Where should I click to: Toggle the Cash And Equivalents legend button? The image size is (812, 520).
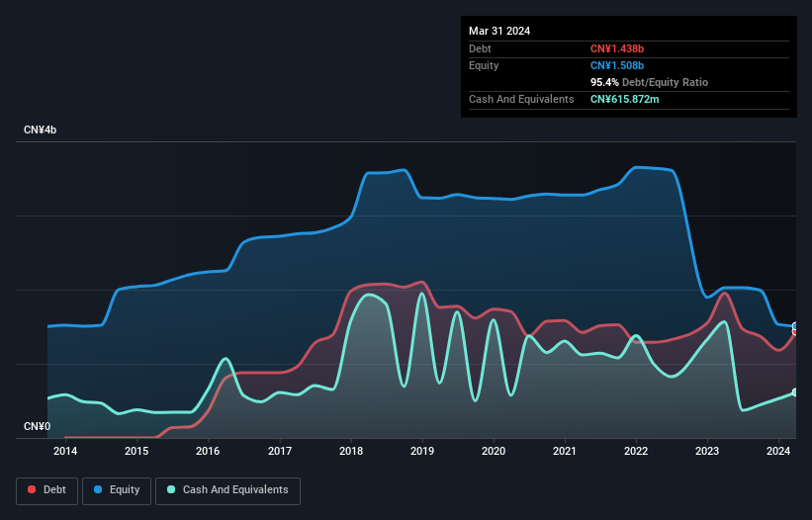click(227, 490)
